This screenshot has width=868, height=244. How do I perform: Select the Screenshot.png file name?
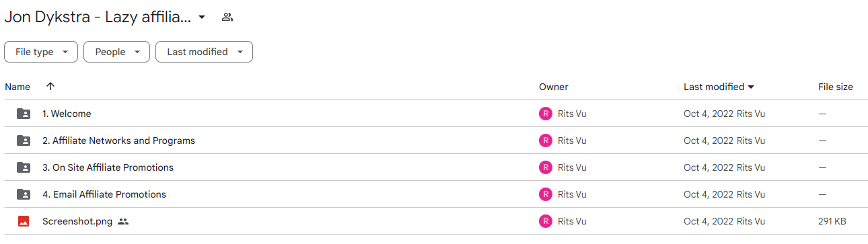point(77,221)
